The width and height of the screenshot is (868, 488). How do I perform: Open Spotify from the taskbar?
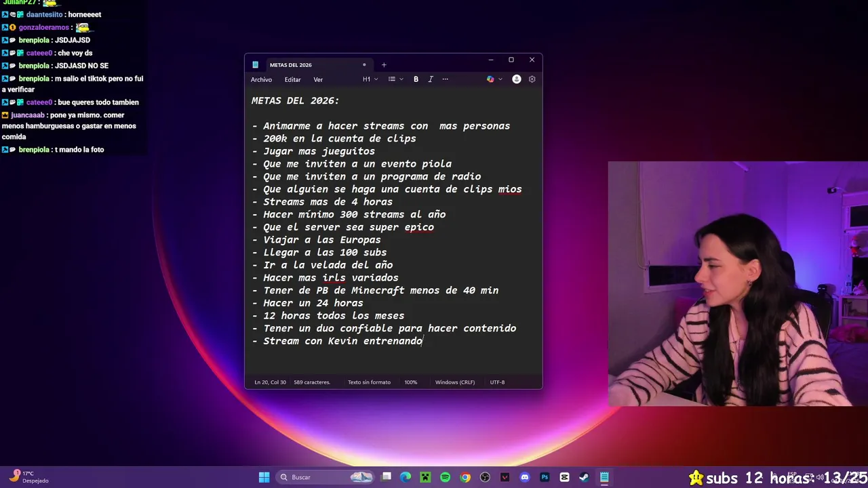point(445,477)
